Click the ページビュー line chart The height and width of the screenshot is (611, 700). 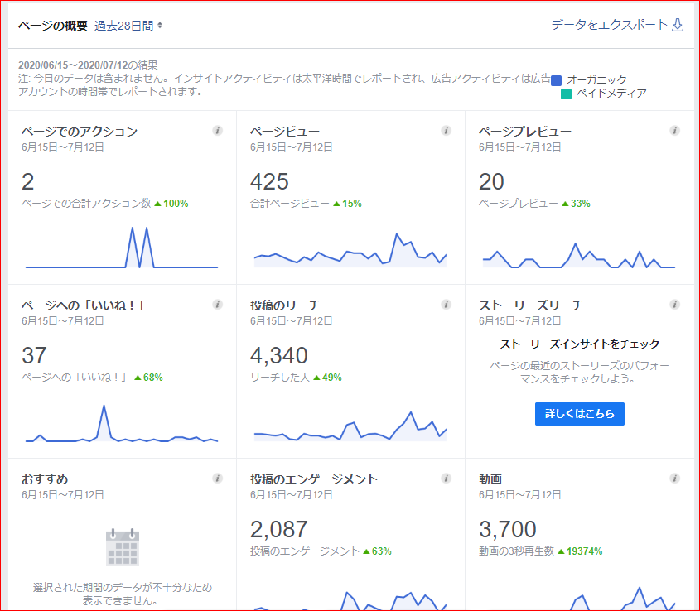pyautogui.click(x=350, y=250)
